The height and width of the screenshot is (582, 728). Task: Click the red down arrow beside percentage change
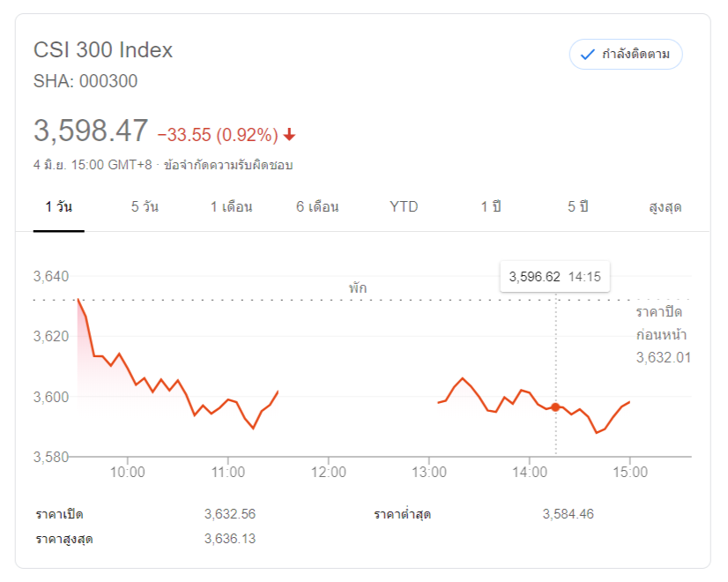[289, 135]
